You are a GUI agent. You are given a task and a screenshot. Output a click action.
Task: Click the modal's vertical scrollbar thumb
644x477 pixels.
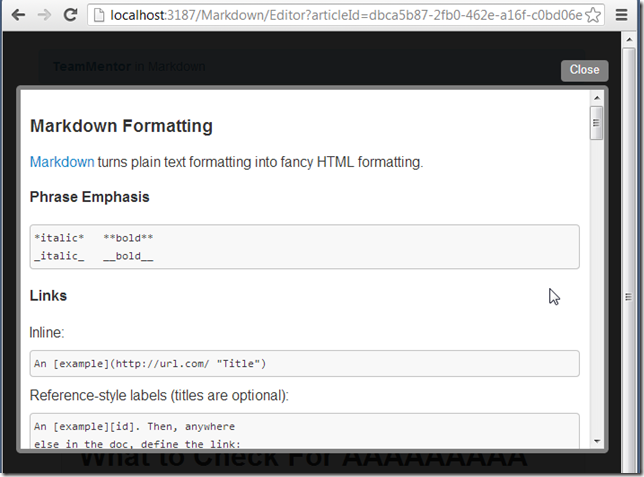tap(597, 124)
